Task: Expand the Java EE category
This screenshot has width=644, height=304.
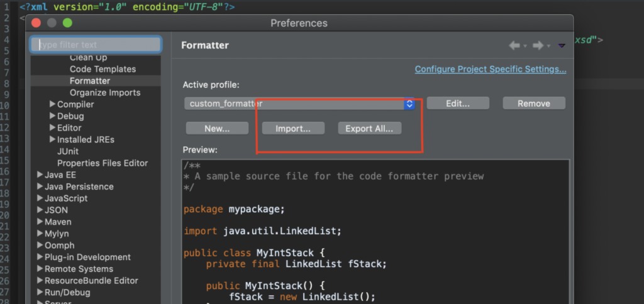Action: pyautogui.click(x=40, y=175)
